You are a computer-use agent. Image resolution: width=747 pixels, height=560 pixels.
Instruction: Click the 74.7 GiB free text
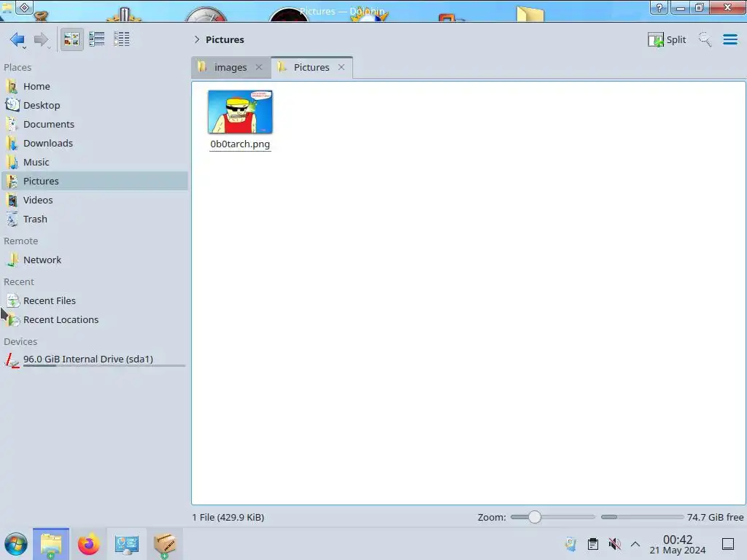(x=715, y=517)
